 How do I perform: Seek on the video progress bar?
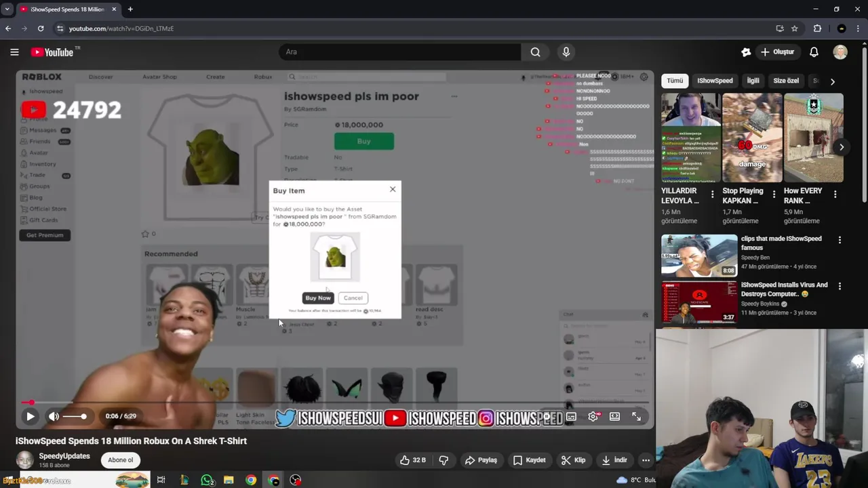coord(335,403)
